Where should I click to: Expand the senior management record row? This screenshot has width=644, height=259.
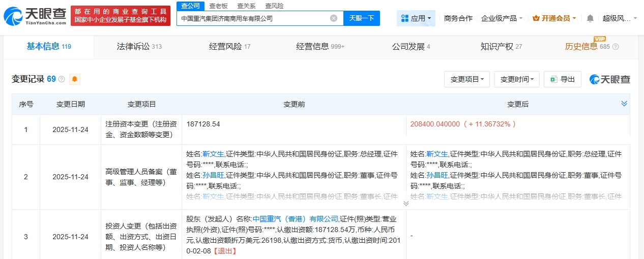point(406,203)
